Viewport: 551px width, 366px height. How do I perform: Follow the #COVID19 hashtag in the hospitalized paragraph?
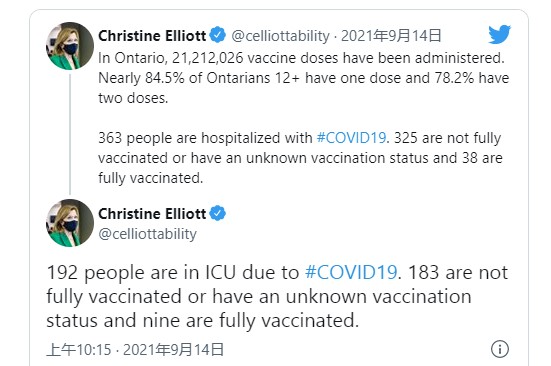point(351,138)
